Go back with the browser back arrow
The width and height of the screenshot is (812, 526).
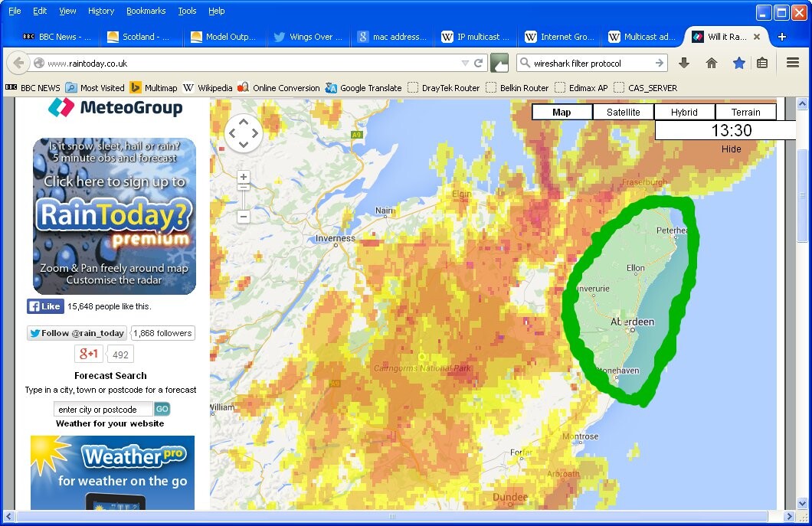click(x=18, y=63)
